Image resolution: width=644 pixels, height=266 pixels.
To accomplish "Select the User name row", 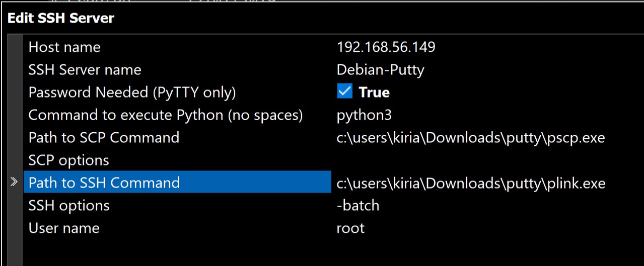I will tap(64, 228).
